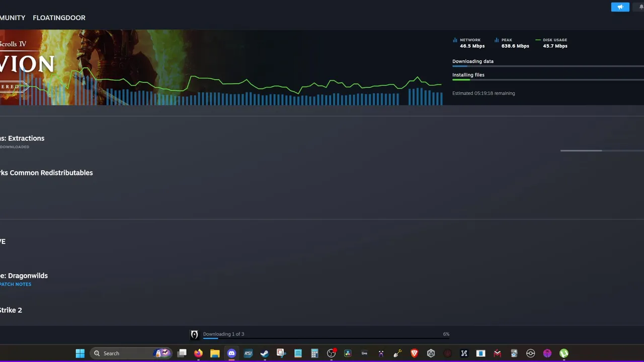The height and width of the screenshot is (362, 644).
Task: Switch to Steam via taskbar icon
Action: point(265,353)
